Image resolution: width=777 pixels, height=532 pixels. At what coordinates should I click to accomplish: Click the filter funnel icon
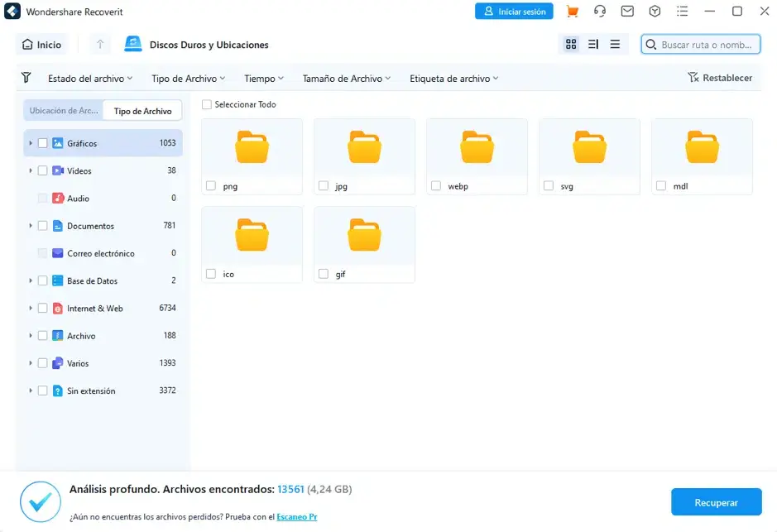pyautogui.click(x=26, y=78)
